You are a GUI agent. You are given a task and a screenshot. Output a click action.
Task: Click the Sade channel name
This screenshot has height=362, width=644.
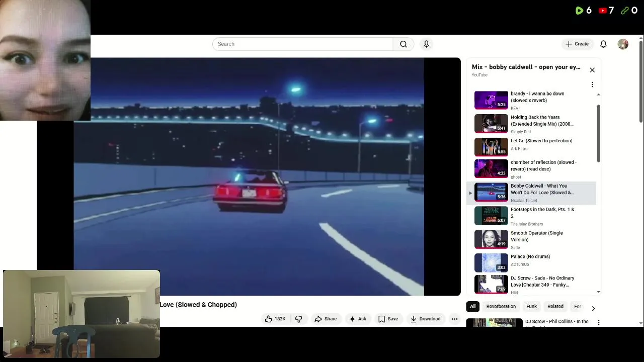pyautogui.click(x=515, y=247)
